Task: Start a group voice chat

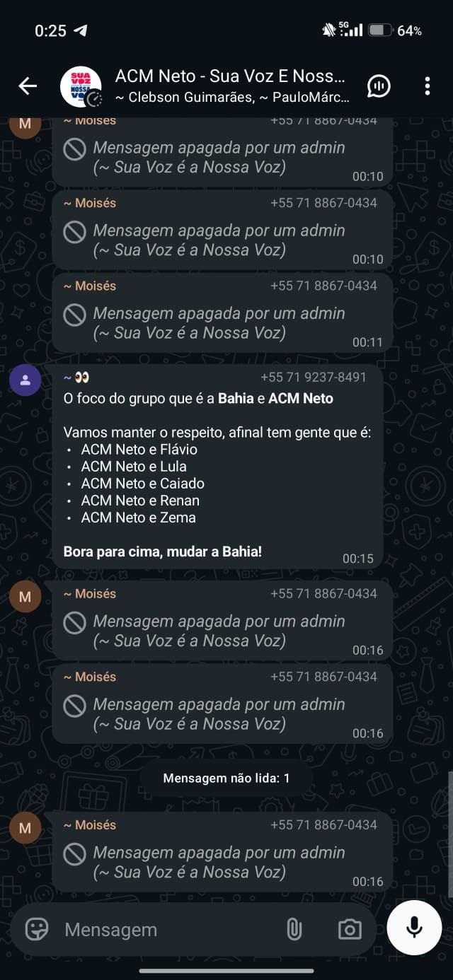Action: (379, 86)
